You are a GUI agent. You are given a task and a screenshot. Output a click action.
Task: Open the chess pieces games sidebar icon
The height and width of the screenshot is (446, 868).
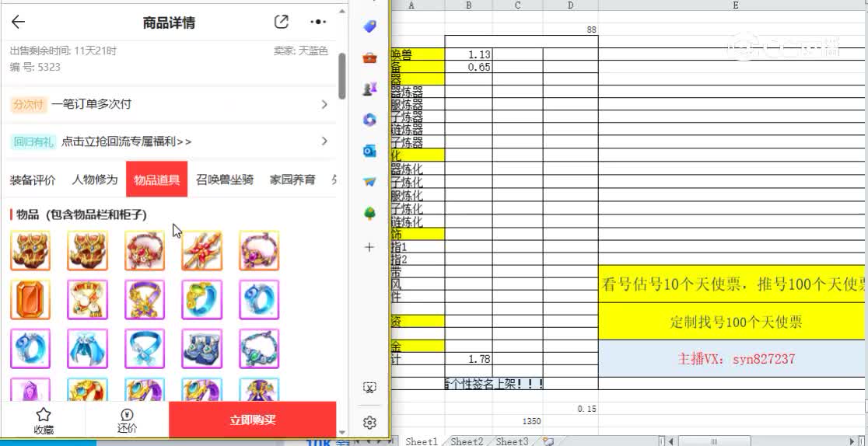point(369,88)
